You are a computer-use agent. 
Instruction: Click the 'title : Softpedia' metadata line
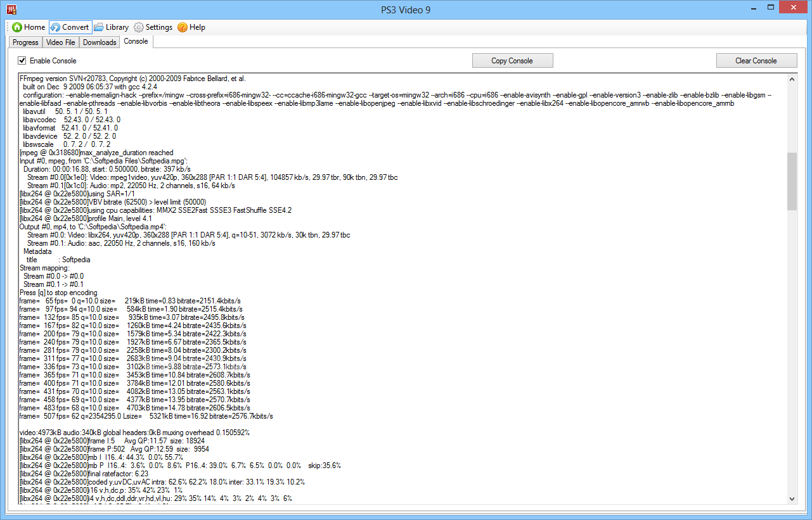click(x=58, y=260)
